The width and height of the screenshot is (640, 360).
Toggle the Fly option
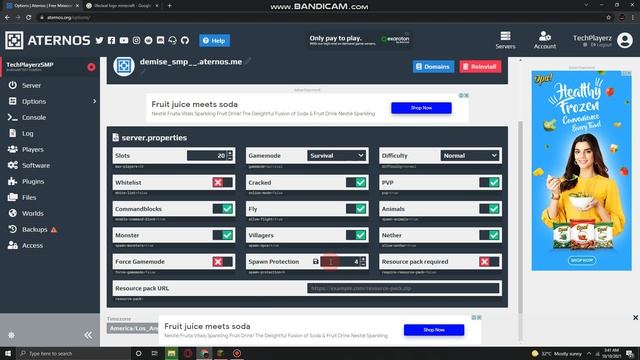click(356, 209)
